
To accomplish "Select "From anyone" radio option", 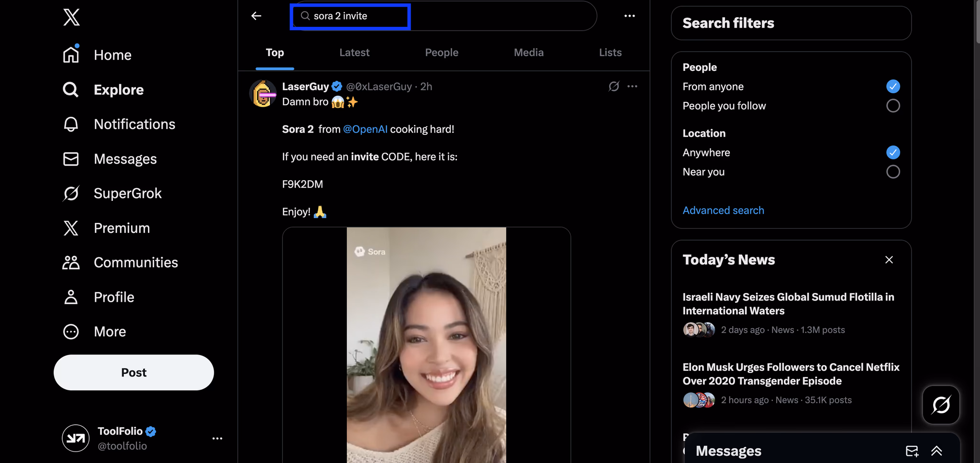I will click(892, 87).
